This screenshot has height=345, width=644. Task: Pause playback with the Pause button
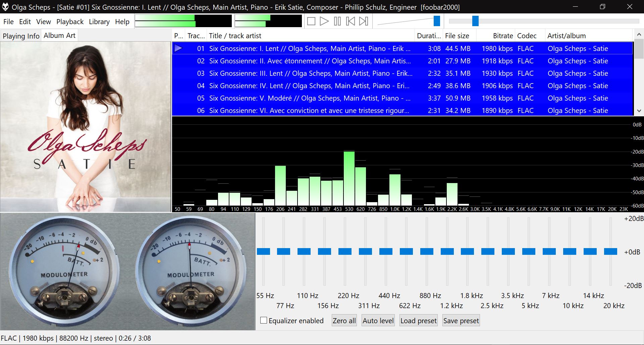click(x=337, y=21)
